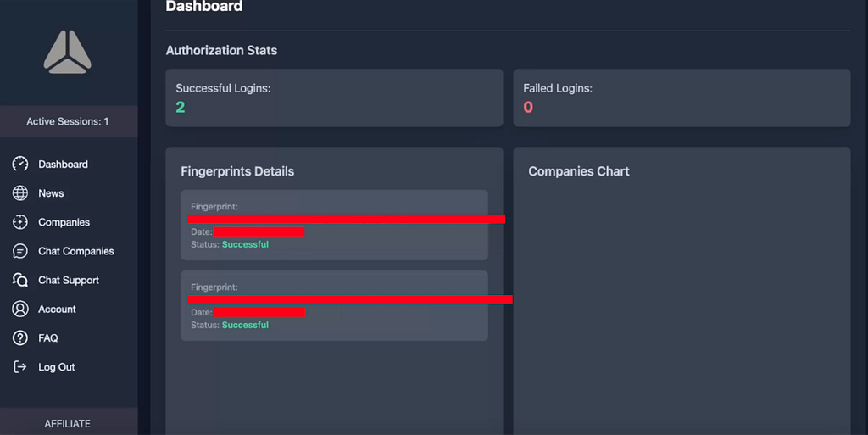Screen dimensions: 868x435
Task: Click the AFFILIATE button
Action: pos(69,421)
